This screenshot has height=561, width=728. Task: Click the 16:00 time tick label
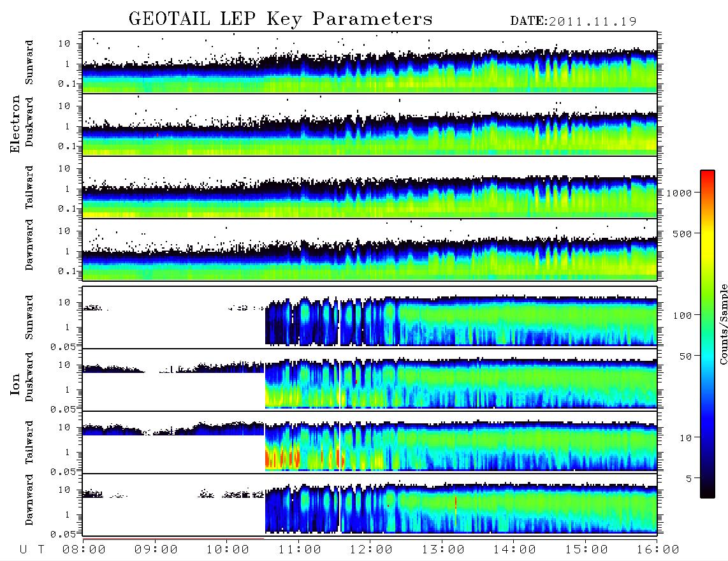tap(658, 550)
